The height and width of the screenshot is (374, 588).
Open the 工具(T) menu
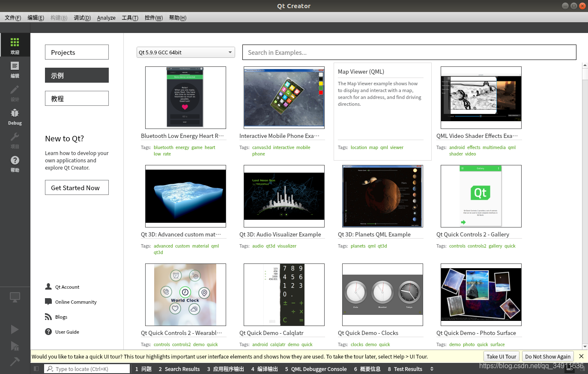click(x=130, y=18)
